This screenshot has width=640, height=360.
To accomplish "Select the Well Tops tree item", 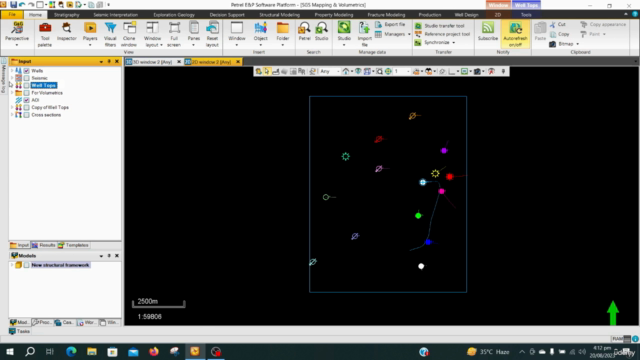I will pyautogui.click(x=44, y=85).
